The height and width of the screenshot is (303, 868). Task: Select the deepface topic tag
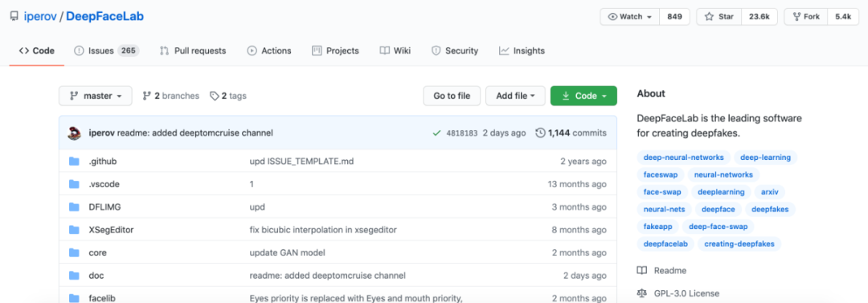[718, 210]
